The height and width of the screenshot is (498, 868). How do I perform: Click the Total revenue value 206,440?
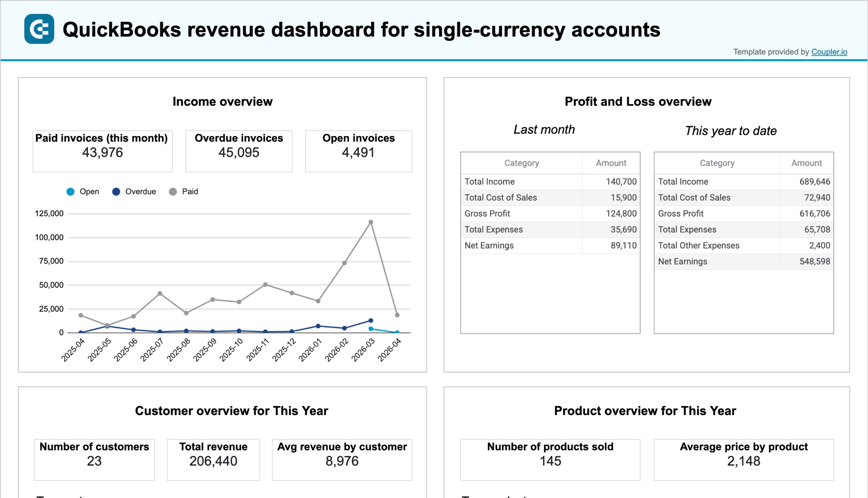click(x=213, y=461)
